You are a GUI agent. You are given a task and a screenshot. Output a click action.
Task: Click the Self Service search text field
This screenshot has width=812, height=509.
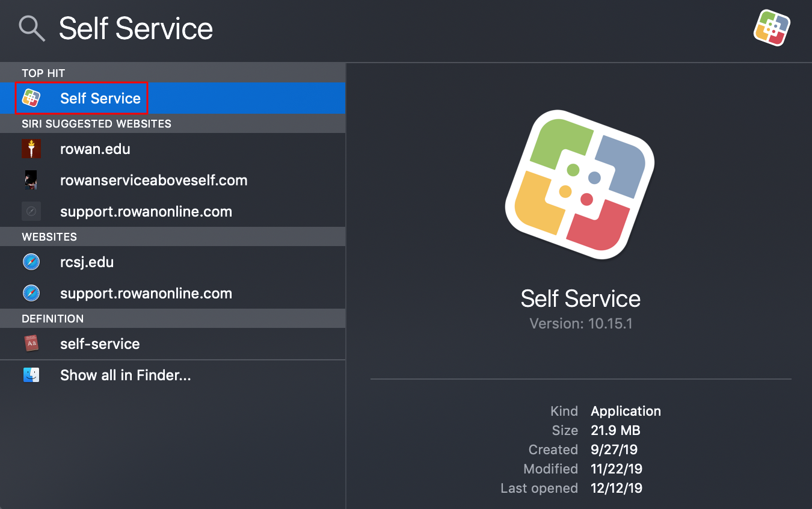click(x=136, y=29)
